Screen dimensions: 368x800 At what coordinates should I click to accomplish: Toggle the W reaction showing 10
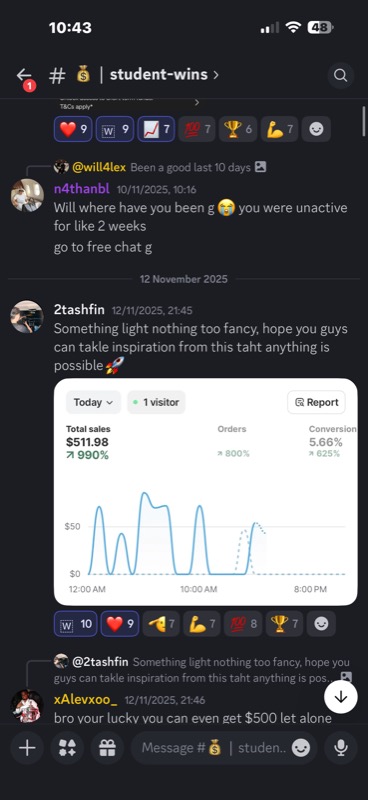point(76,623)
